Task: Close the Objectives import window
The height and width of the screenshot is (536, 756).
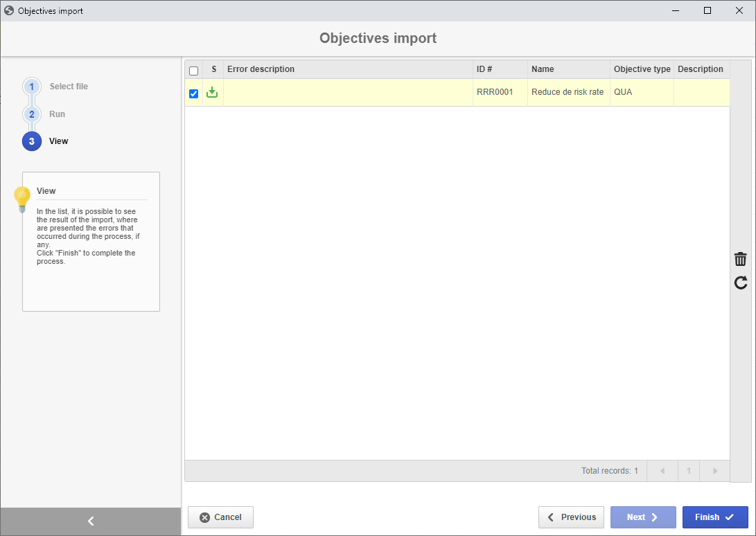Action: point(739,10)
